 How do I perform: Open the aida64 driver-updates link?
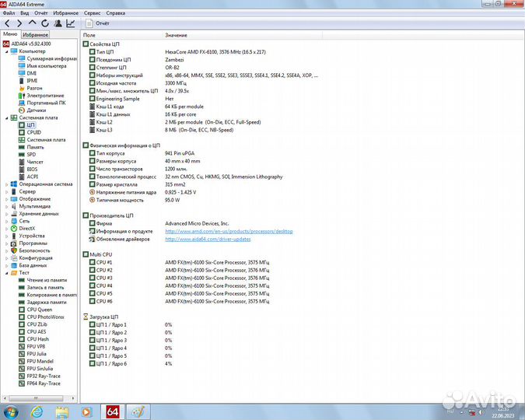(x=208, y=239)
